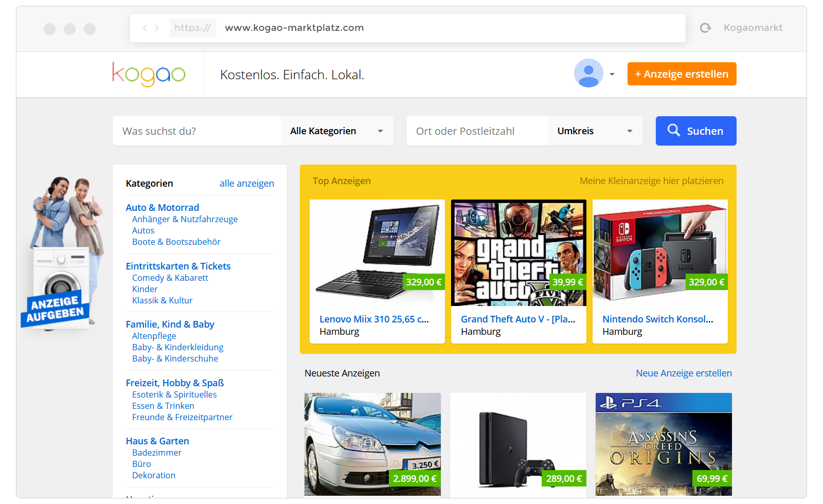Screen dimensions: 823x504
Task: Open Eintrittskarten & Tickets category
Action: [x=178, y=266]
